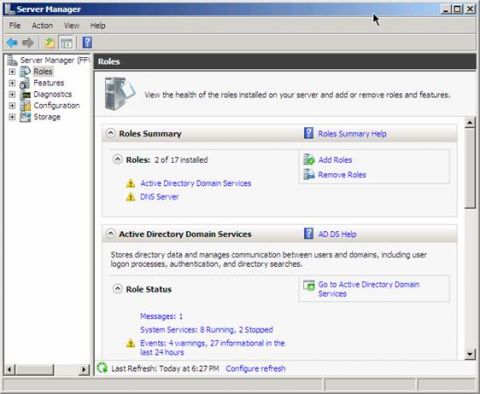Click the Add Roles link
Viewport: 480px width, 394px height.
[335, 160]
